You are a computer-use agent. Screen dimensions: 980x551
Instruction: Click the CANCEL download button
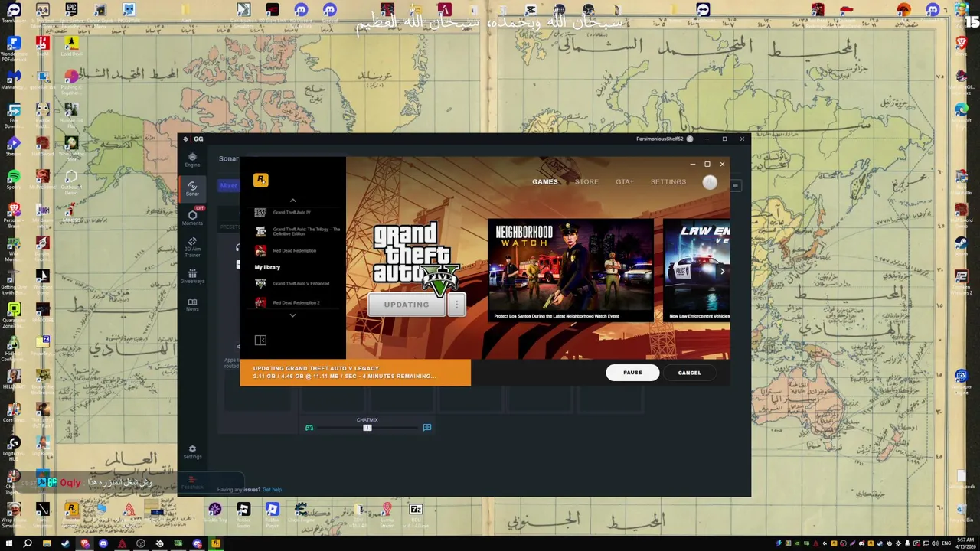coord(689,373)
